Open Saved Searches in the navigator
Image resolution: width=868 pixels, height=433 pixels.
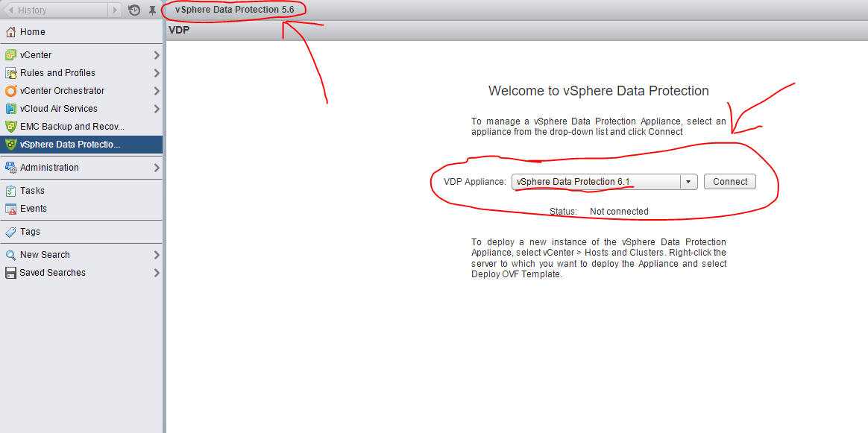(x=81, y=273)
